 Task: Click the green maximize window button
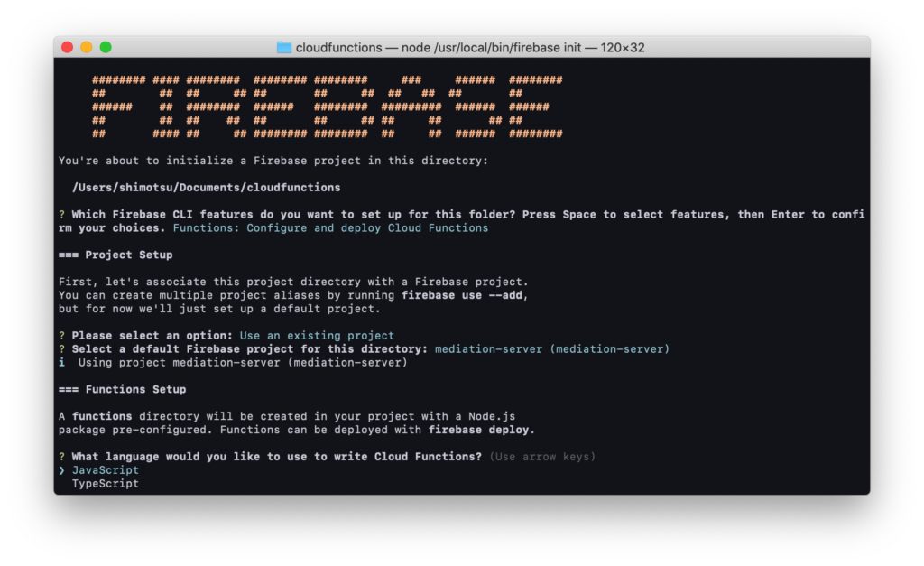coord(106,47)
